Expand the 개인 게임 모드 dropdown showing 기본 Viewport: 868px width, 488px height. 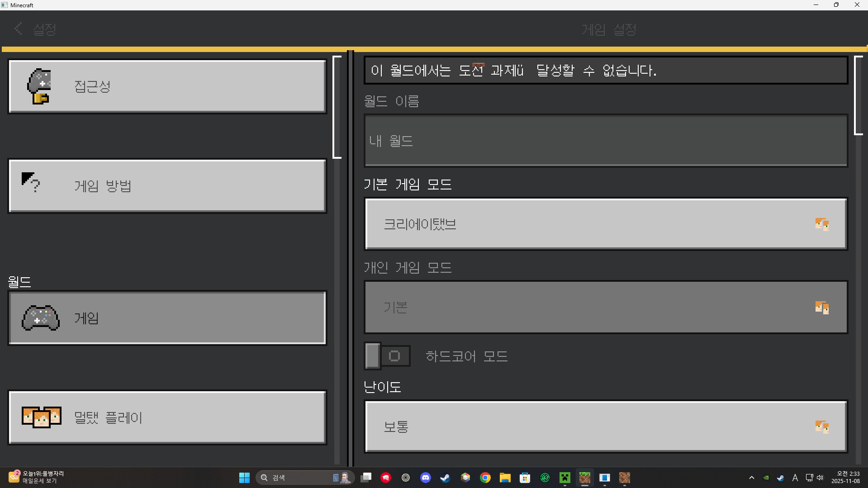point(605,307)
